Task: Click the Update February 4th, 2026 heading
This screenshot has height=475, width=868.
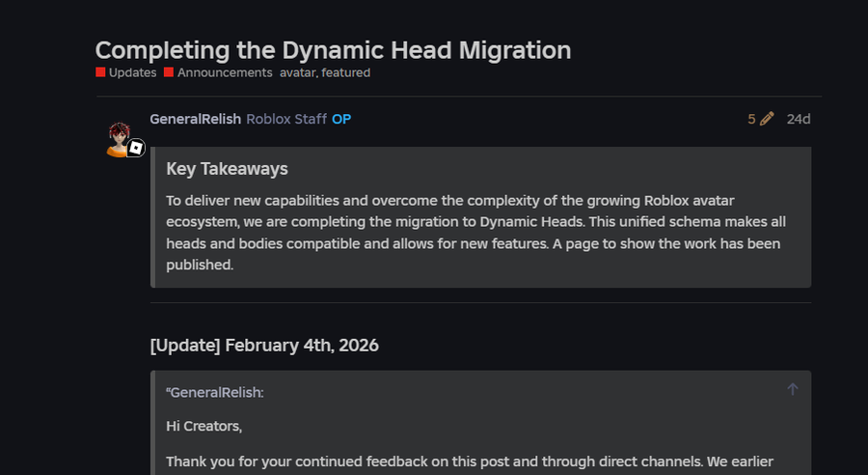Action: point(264,345)
